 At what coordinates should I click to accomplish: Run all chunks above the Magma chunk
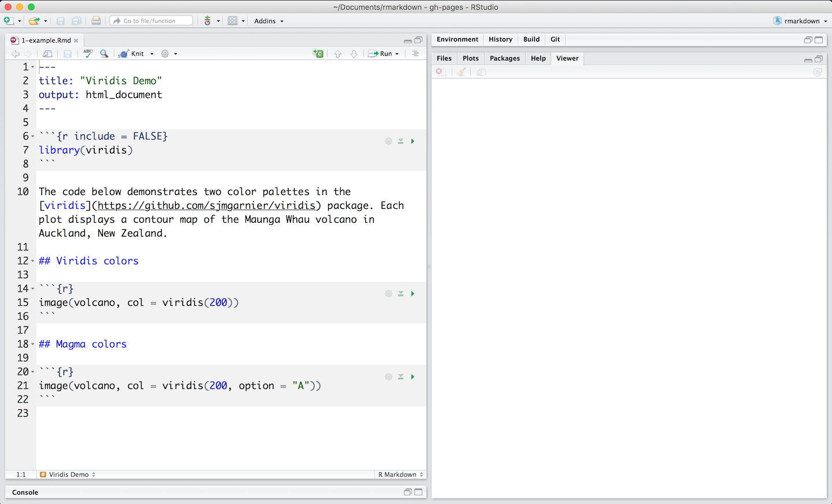tap(400, 376)
